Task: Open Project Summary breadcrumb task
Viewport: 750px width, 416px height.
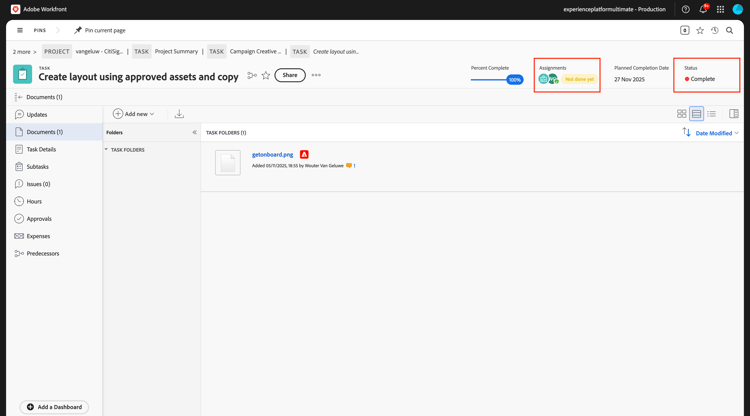Action: [176, 51]
